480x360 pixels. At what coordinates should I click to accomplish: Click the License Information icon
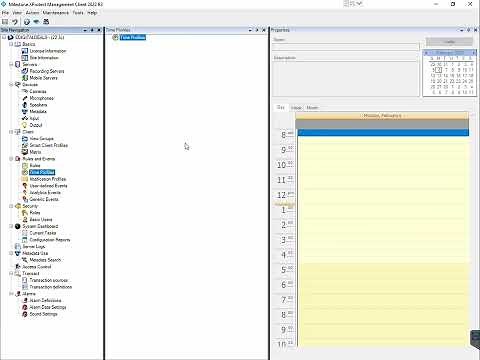tap(25, 51)
